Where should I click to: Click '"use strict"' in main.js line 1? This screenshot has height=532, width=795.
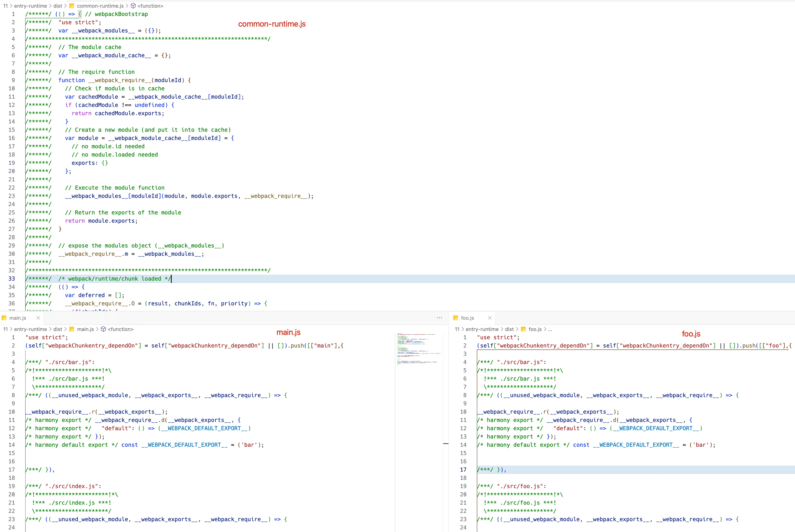(45, 337)
